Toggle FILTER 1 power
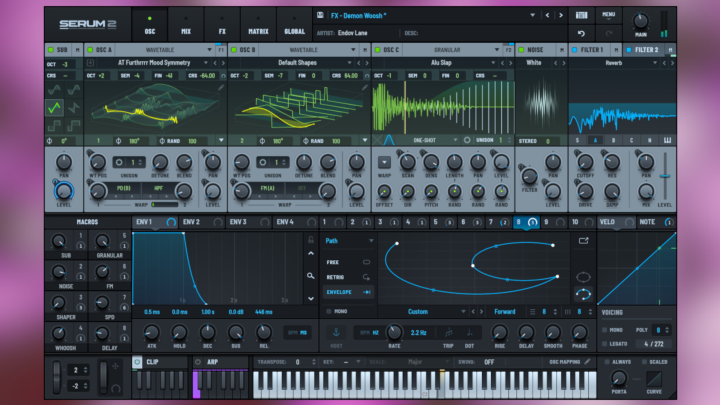Screen dimensions: 720x405 574,50
